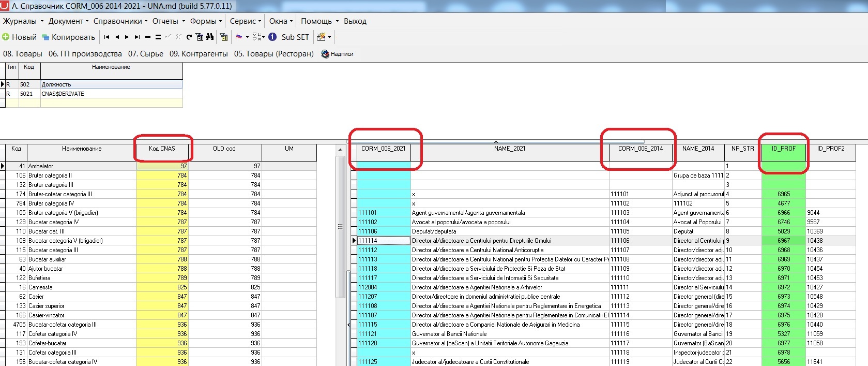Open search with the binoculars icon
The image size is (868, 366).
209,37
